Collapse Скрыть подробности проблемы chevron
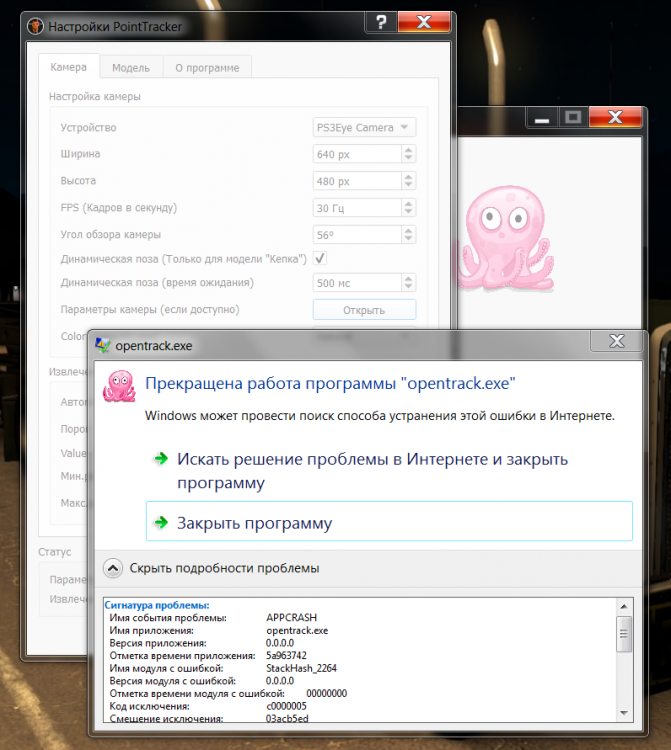 [x=113, y=568]
